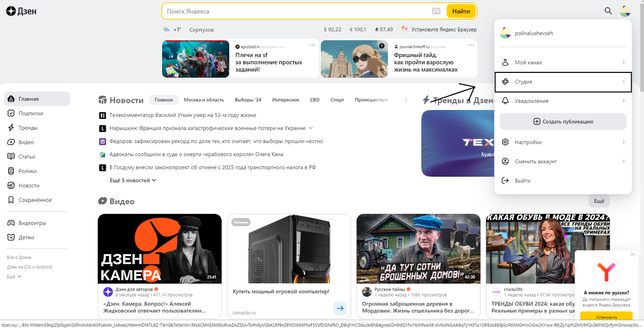The width and height of the screenshot is (644, 328).
Task: Switch to Москва и область tab
Action: click(x=203, y=100)
